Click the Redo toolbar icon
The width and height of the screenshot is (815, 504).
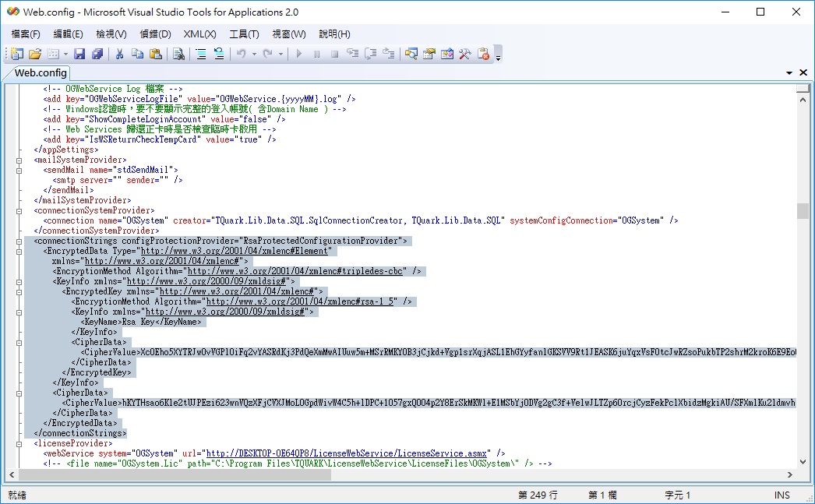[268, 54]
